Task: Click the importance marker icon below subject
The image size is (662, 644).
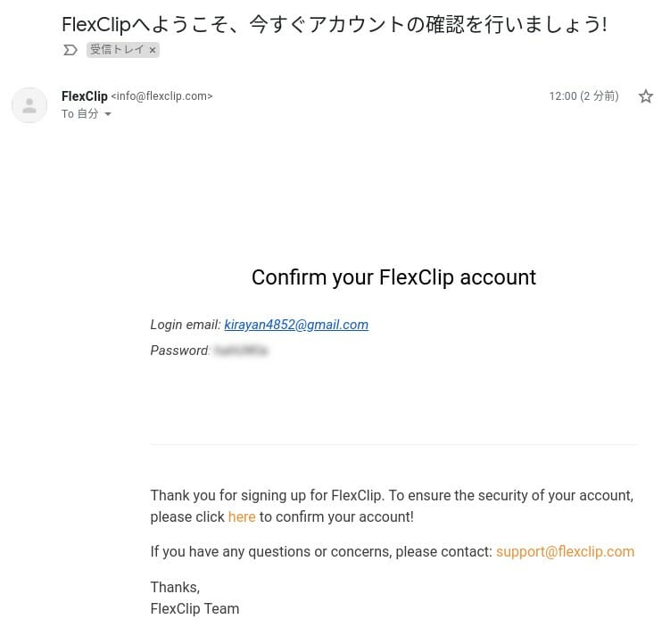Action: [70, 50]
